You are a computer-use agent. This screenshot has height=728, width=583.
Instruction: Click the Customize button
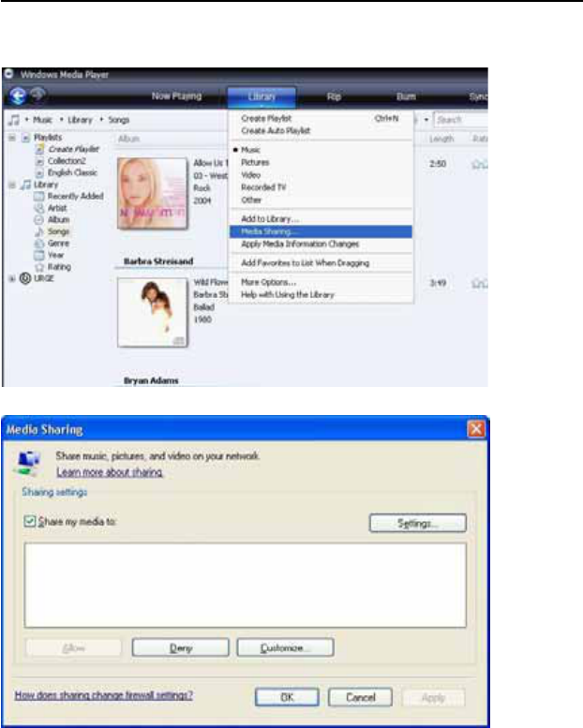pyautogui.click(x=285, y=647)
